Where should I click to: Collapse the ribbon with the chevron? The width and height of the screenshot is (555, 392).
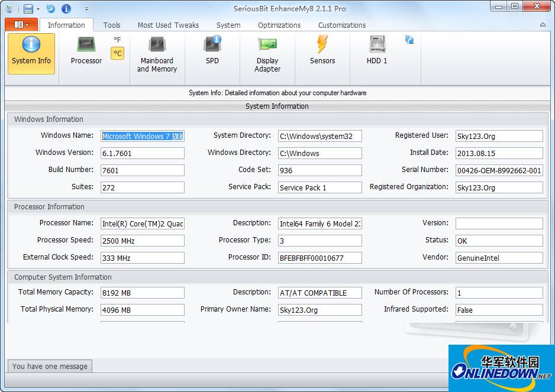point(543,25)
